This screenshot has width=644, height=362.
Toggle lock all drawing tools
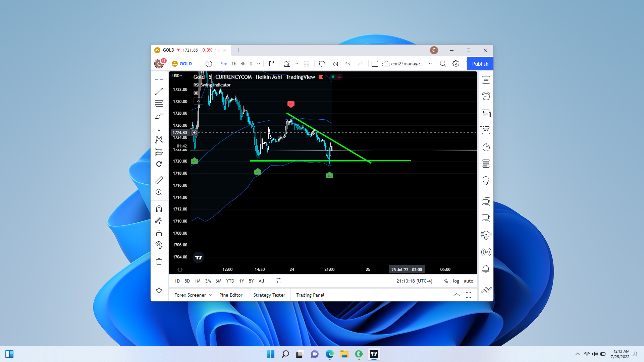coord(159,233)
